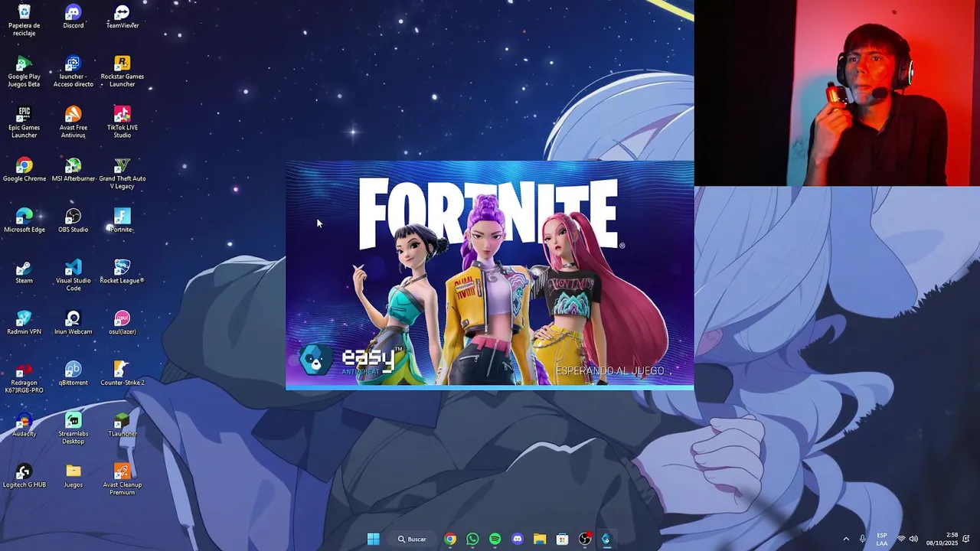Select the Visual Studio Code icon

(73, 275)
